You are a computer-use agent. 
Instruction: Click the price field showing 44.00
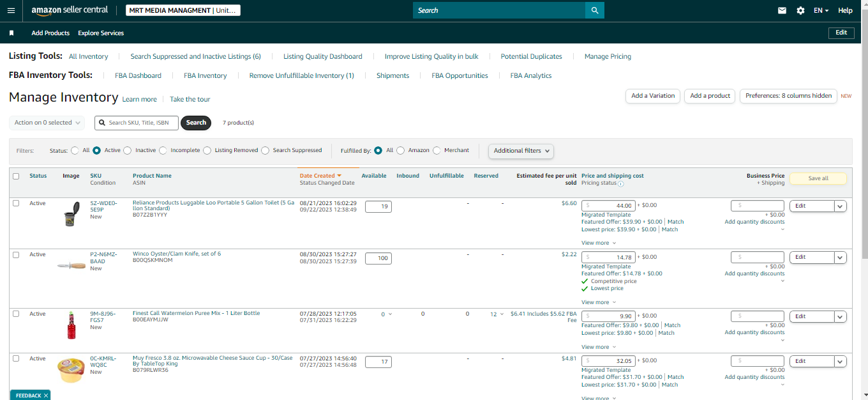pyautogui.click(x=608, y=206)
